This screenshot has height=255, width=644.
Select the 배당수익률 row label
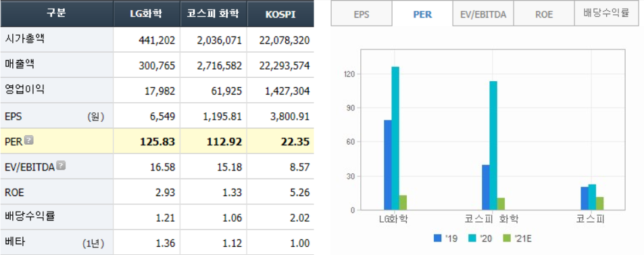(30, 216)
